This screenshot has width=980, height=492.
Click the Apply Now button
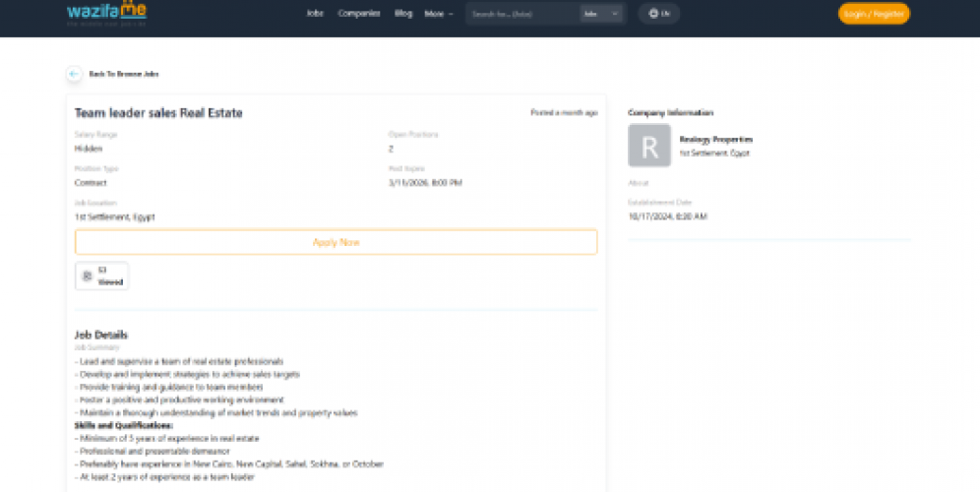(x=337, y=242)
